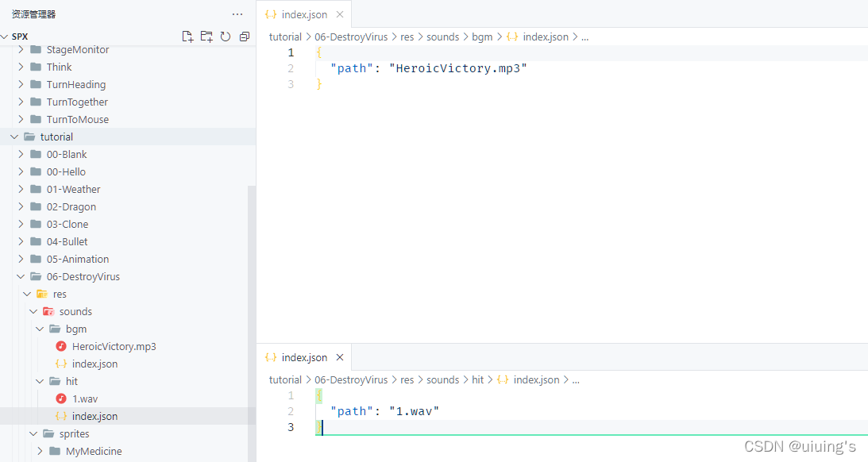This screenshot has height=462, width=868.
Task: Select the 02-Dragon folder
Action: pyautogui.click(x=128, y=206)
